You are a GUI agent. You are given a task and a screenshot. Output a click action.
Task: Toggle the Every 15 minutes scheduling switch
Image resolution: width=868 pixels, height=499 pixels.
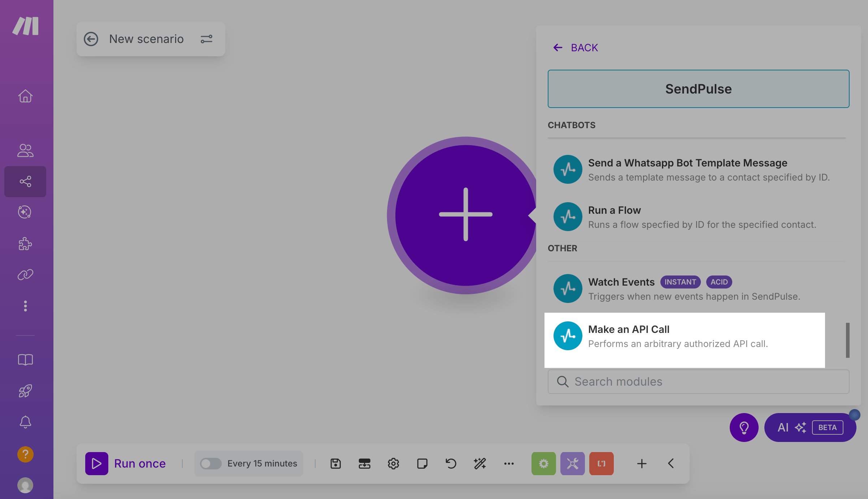[x=211, y=464]
